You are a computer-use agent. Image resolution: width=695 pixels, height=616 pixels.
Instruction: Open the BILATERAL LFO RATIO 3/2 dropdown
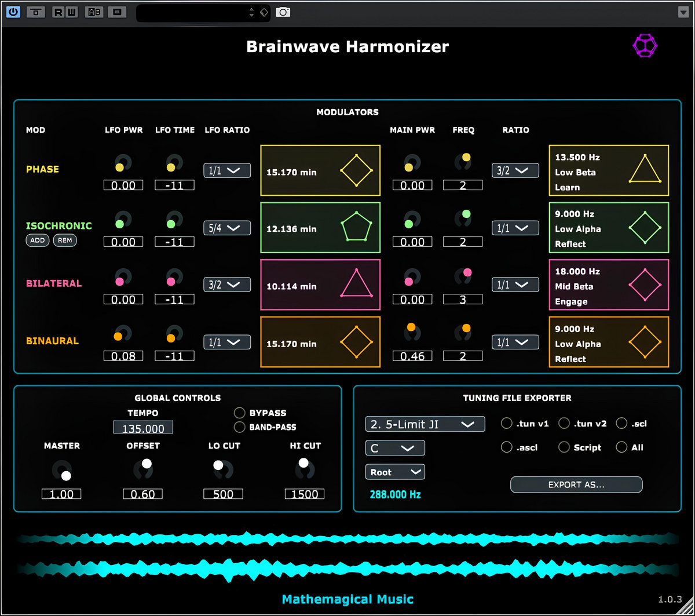tap(227, 285)
